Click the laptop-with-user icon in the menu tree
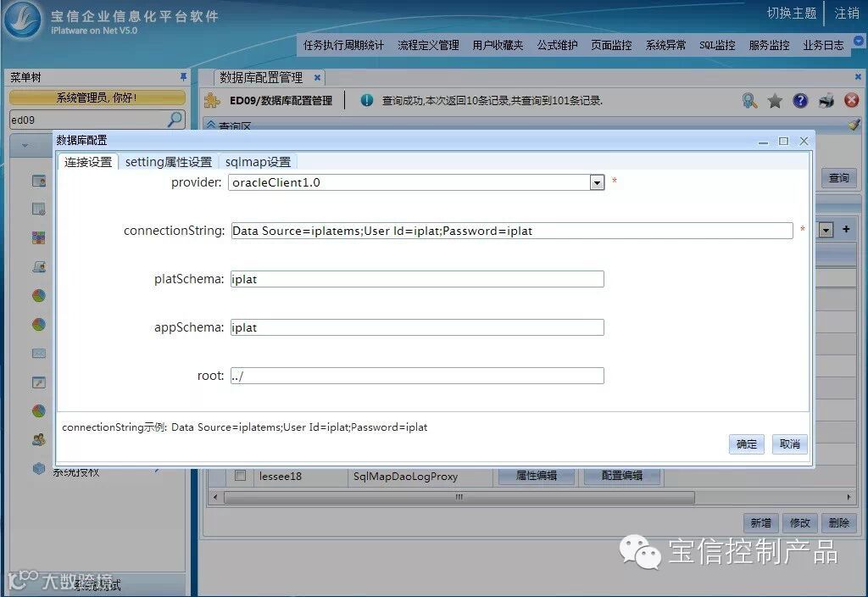 click(x=39, y=266)
